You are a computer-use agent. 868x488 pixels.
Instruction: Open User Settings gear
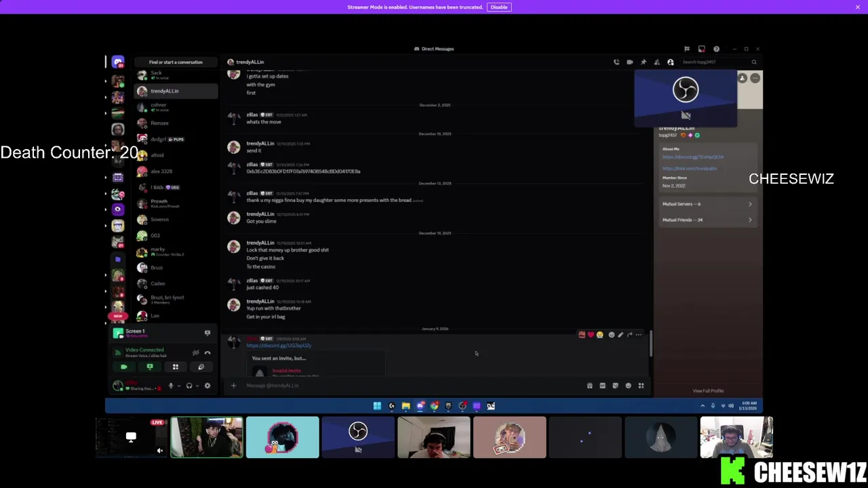(x=208, y=386)
